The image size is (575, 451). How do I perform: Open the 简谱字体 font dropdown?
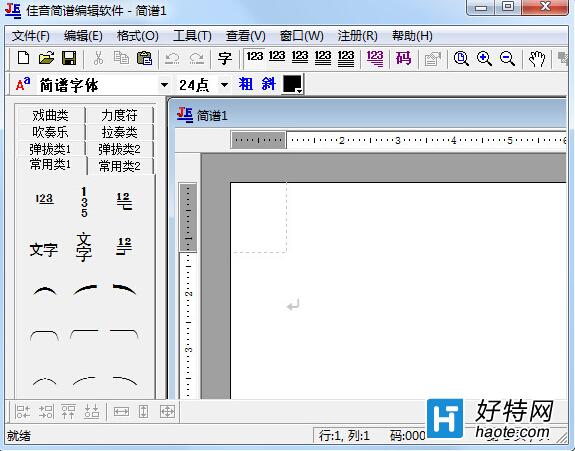point(164,85)
